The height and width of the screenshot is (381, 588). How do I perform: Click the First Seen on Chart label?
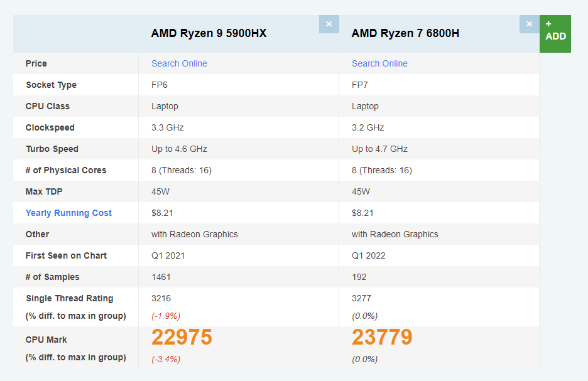click(66, 255)
